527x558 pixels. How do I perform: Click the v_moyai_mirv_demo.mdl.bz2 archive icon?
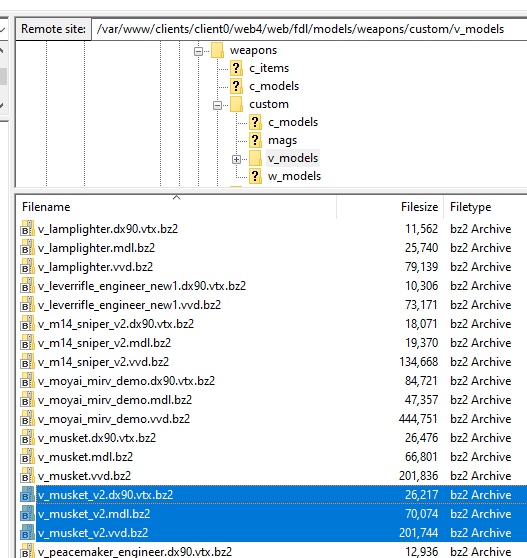click(x=27, y=400)
